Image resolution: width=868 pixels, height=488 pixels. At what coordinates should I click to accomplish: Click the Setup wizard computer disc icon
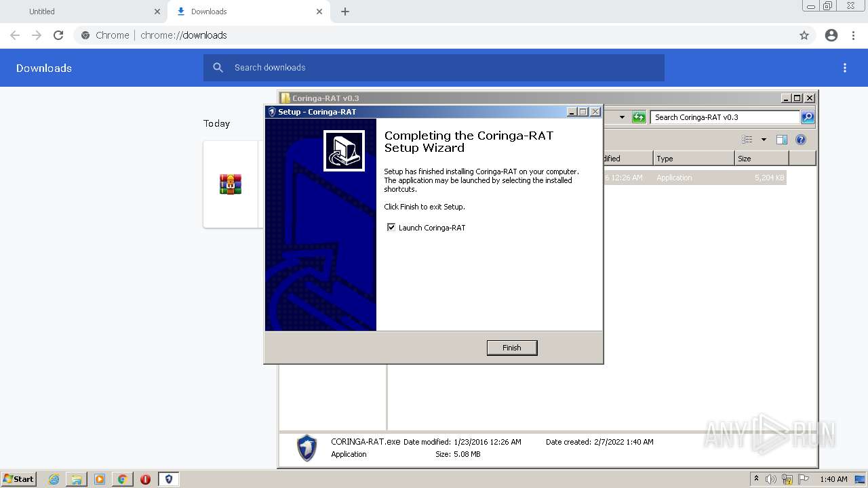[344, 150]
